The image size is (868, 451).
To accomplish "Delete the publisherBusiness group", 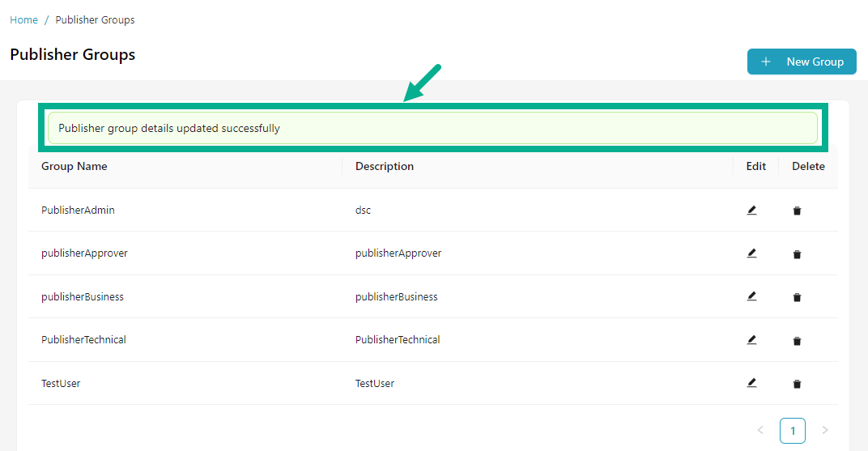I will click(x=797, y=297).
